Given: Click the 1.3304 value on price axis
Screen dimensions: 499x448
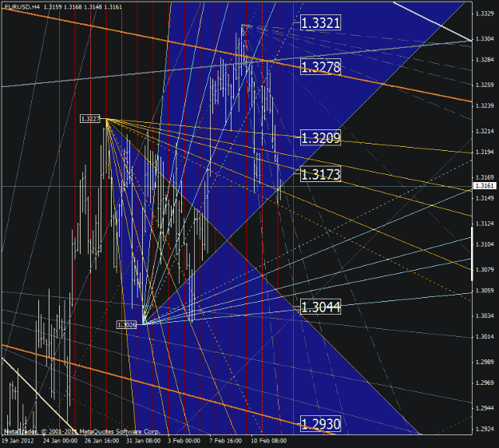Looking at the screenshot, I should tap(485, 39).
